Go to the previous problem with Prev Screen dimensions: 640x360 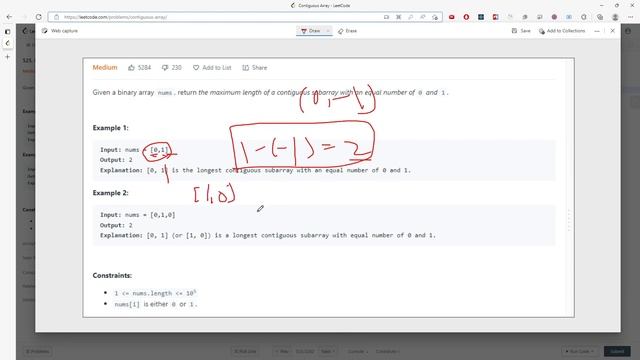pyautogui.click(x=282, y=351)
